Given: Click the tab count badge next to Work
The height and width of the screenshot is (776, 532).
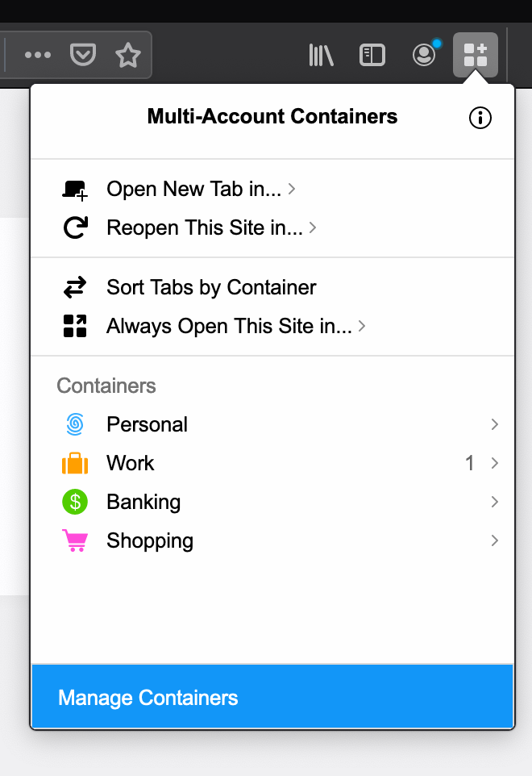Looking at the screenshot, I should [470, 462].
